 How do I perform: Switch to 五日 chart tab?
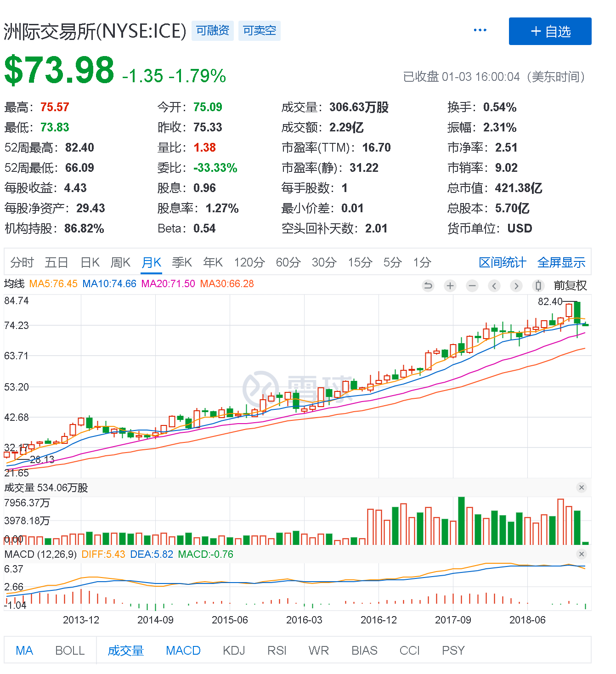pyautogui.click(x=57, y=262)
